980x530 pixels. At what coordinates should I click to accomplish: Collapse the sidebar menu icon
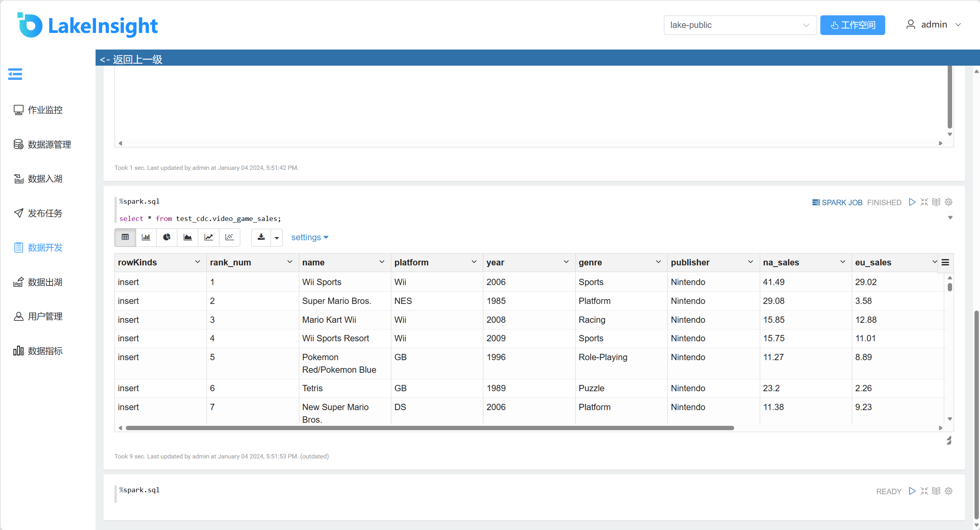15,74
